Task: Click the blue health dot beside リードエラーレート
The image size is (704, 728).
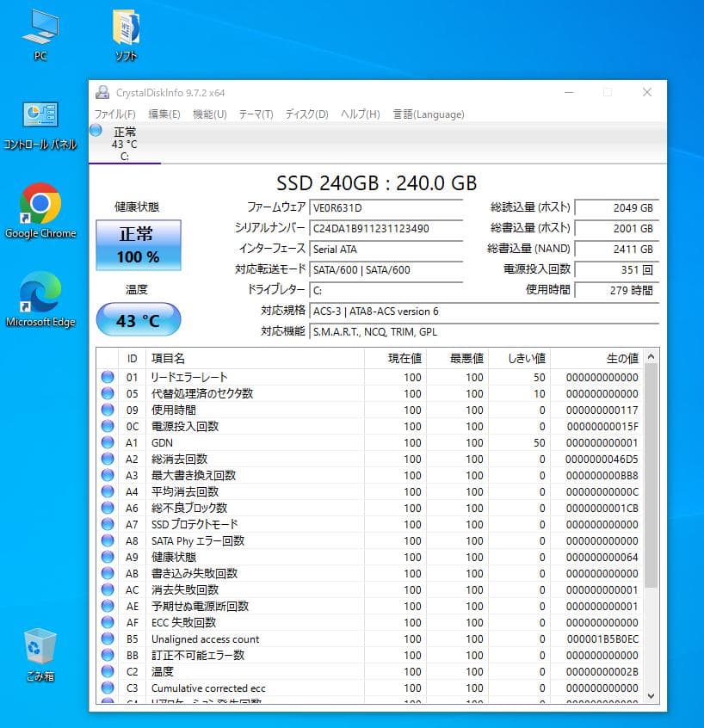Action: coord(108,376)
